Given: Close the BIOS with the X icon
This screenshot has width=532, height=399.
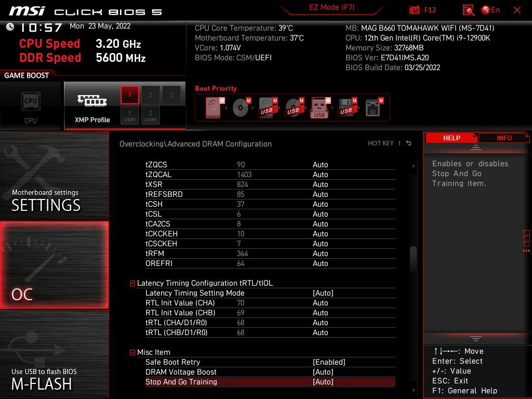Looking at the screenshot, I should [517, 10].
